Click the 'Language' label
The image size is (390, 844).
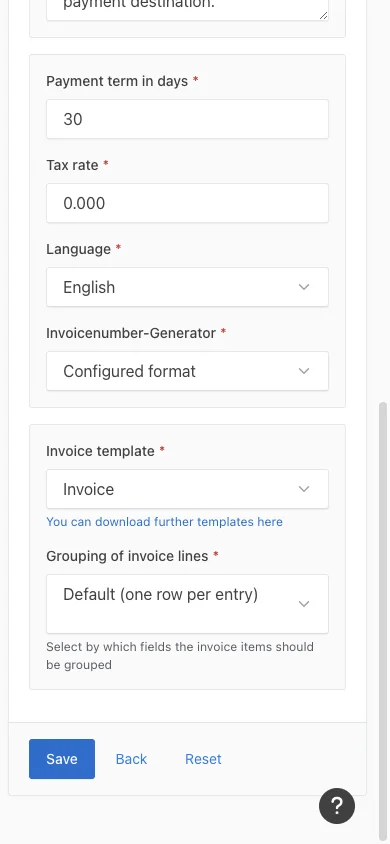coord(79,249)
